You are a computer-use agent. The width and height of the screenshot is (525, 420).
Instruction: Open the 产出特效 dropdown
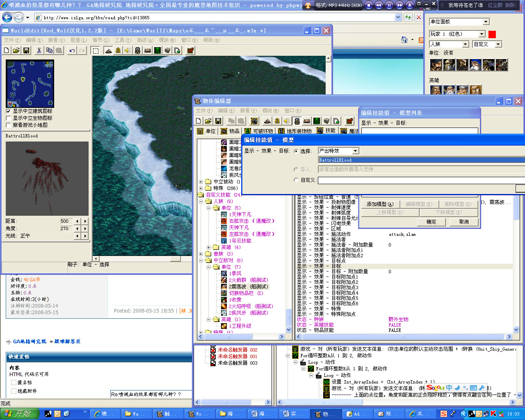pos(356,151)
